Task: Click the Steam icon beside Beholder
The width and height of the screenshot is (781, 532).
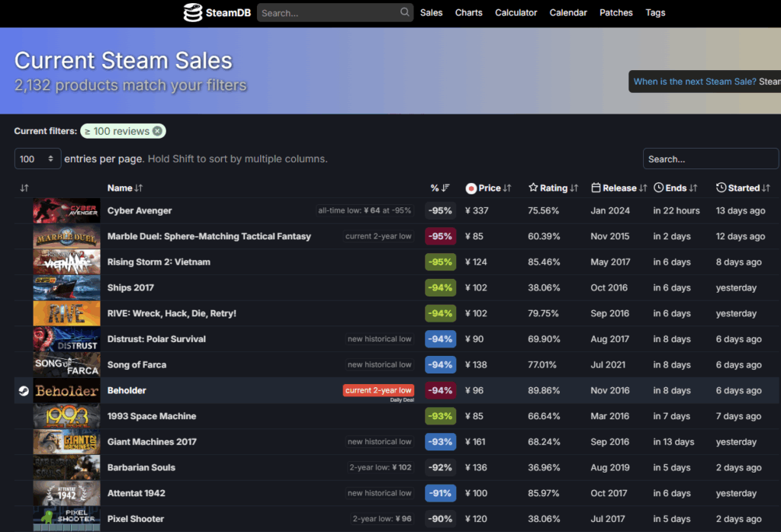Action: (24, 390)
